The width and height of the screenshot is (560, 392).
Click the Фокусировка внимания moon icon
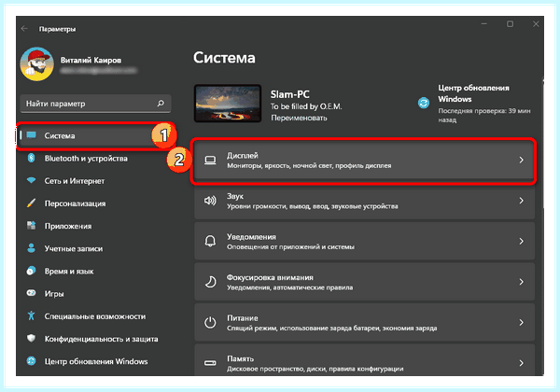(210, 282)
